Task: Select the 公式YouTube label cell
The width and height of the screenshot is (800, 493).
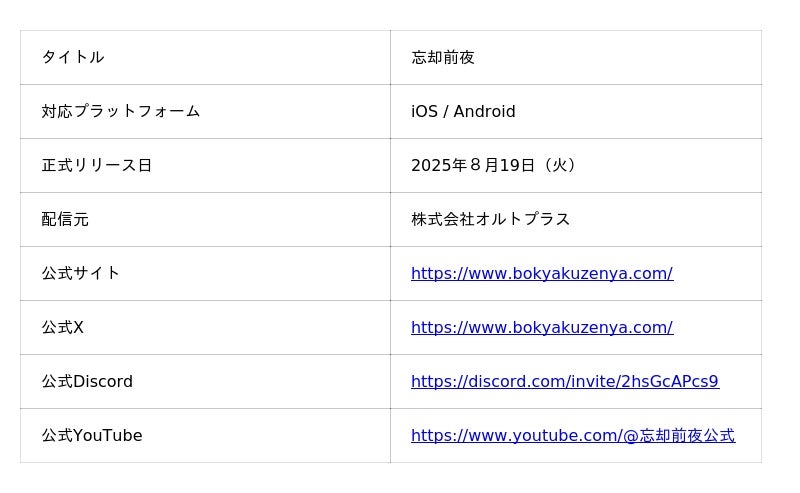Action: (x=92, y=435)
